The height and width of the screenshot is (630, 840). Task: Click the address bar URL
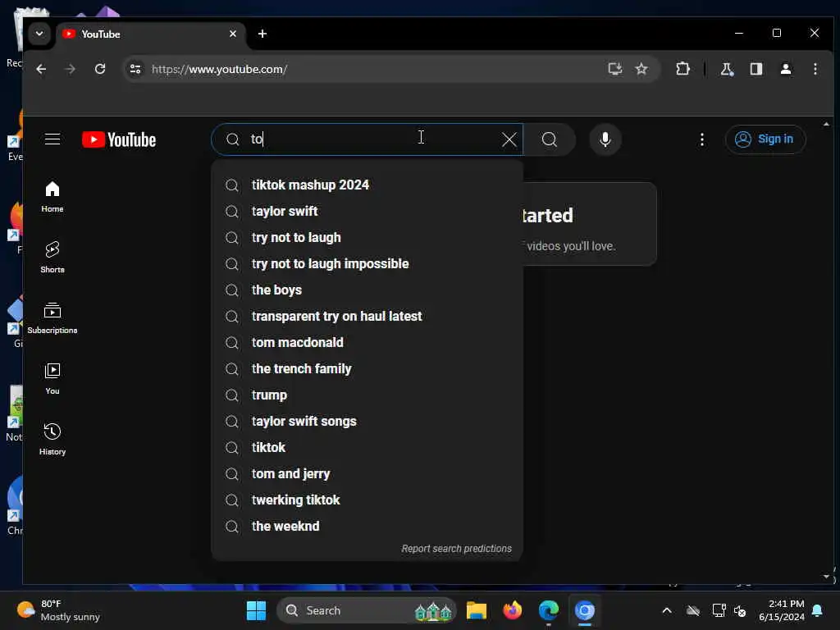point(220,69)
